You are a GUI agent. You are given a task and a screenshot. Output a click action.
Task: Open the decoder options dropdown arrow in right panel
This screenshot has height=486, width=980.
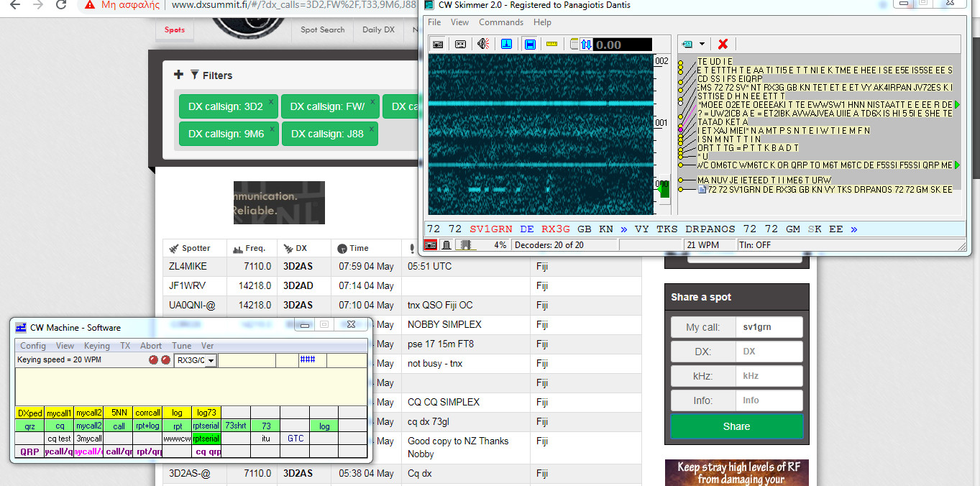(701, 43)
